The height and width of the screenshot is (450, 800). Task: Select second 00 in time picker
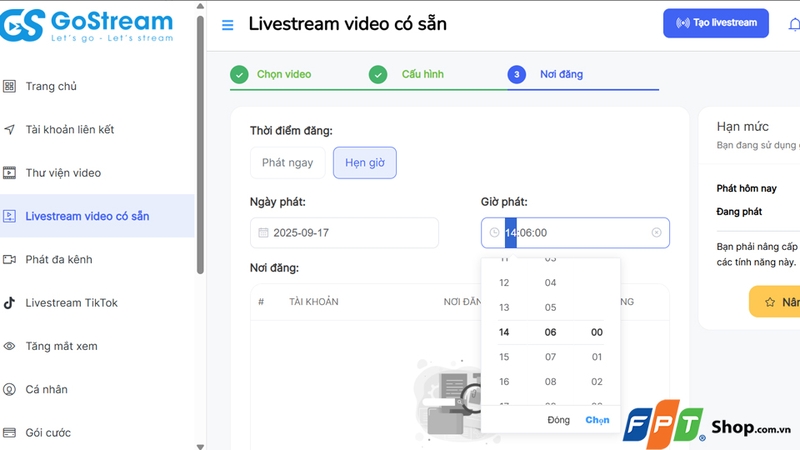click(x=596, y=332)
